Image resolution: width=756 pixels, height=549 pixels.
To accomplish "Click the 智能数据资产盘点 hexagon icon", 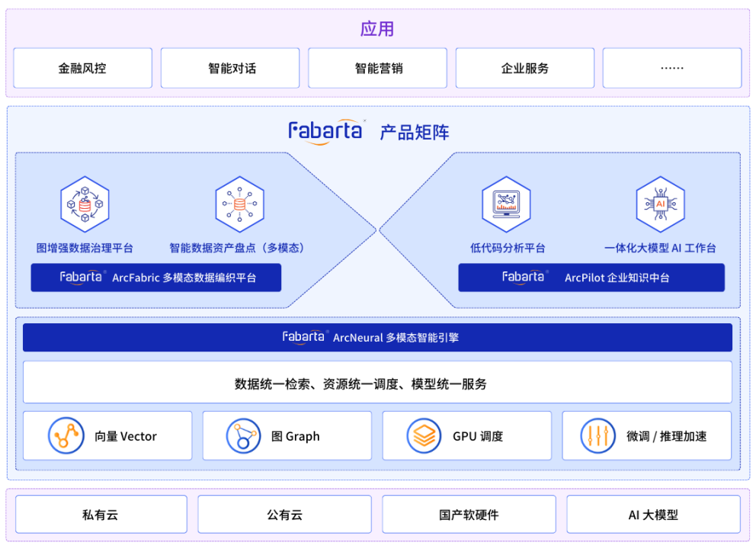I will (x=239, y=204).
